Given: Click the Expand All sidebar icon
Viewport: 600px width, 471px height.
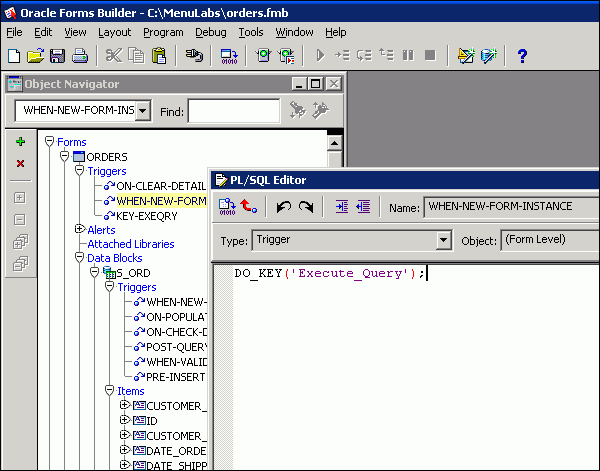Looking at the screenshot, I should [x=20, y=242].
